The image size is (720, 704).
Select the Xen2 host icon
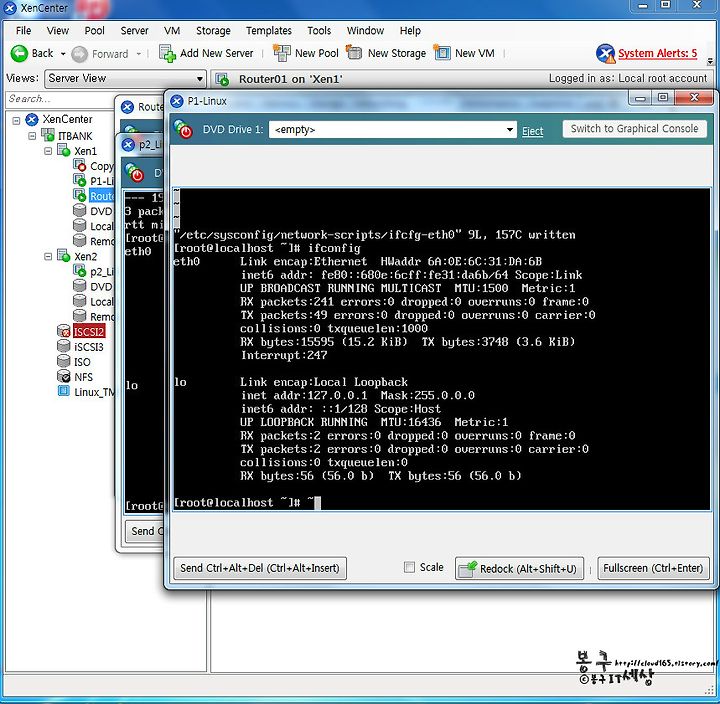(63, 255)
